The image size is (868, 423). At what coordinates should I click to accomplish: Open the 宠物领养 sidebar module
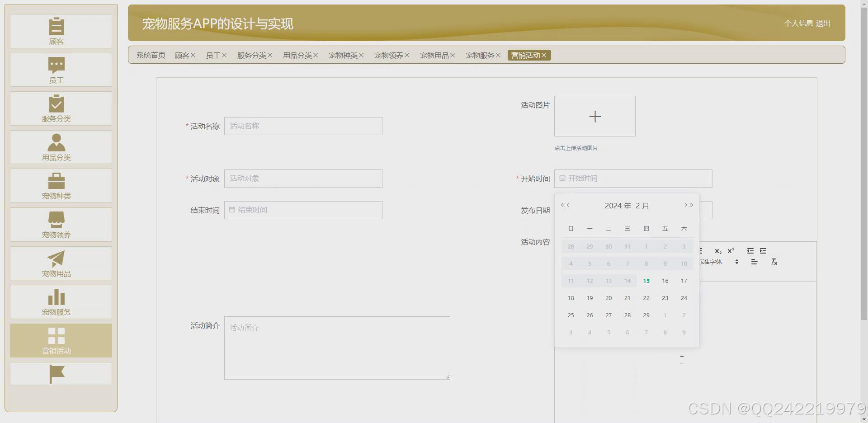(61, 225)
